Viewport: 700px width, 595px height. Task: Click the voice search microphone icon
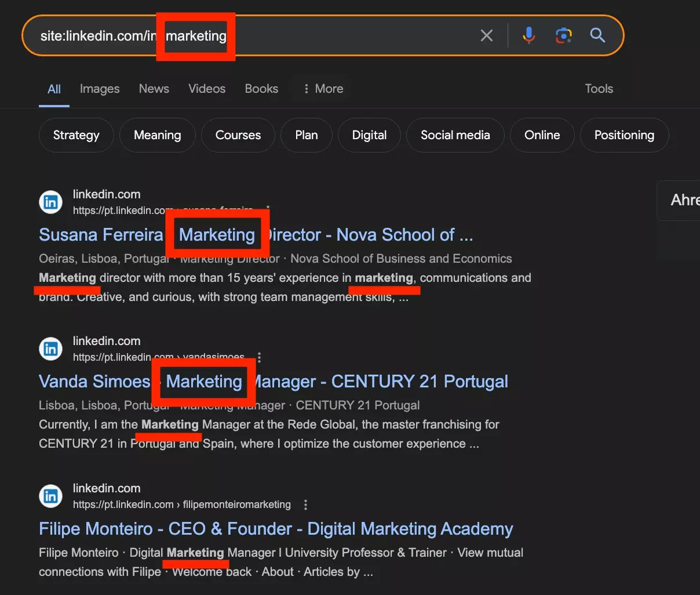click(528, 35)
